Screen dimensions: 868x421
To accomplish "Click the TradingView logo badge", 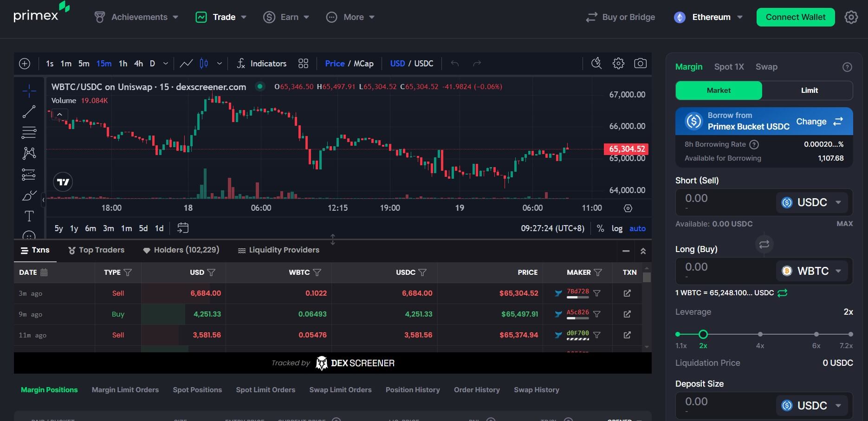I will 63,182.
